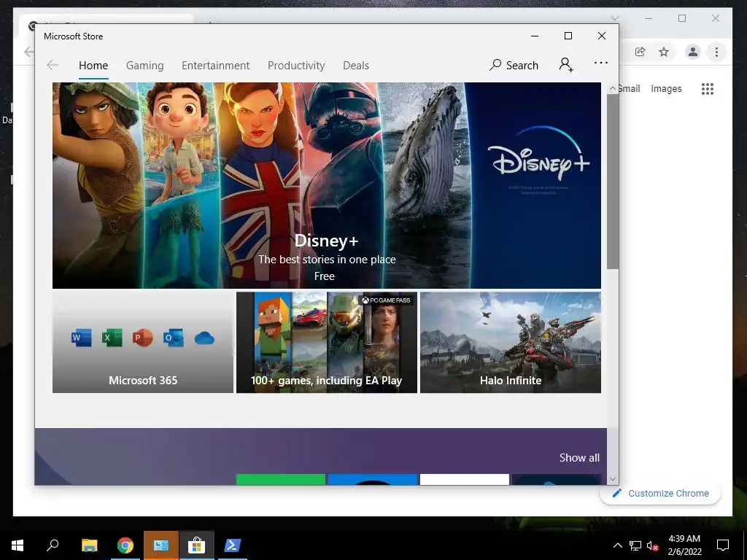Open the Deals tab
747x560 pixels.
pos(356,65)
